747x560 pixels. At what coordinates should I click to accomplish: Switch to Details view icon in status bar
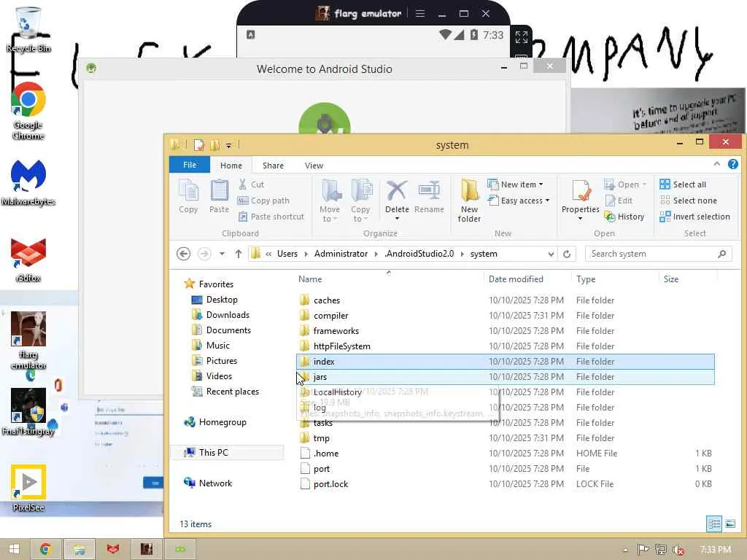(x=713, y=524)
